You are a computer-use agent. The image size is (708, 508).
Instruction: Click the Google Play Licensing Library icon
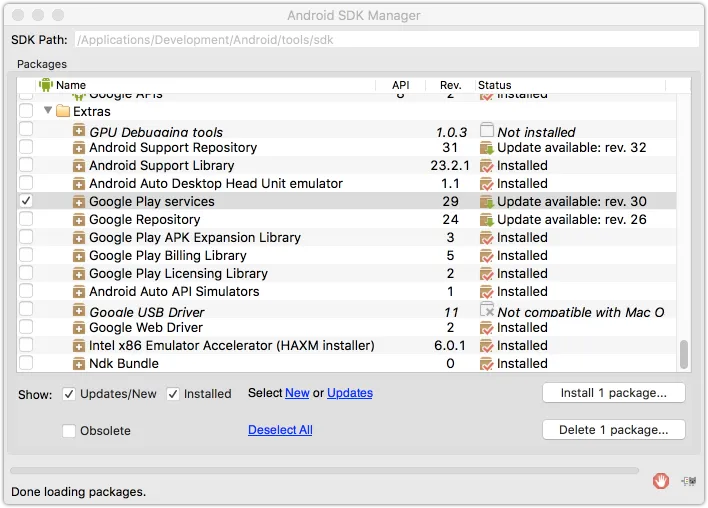[x=79, y=274]
